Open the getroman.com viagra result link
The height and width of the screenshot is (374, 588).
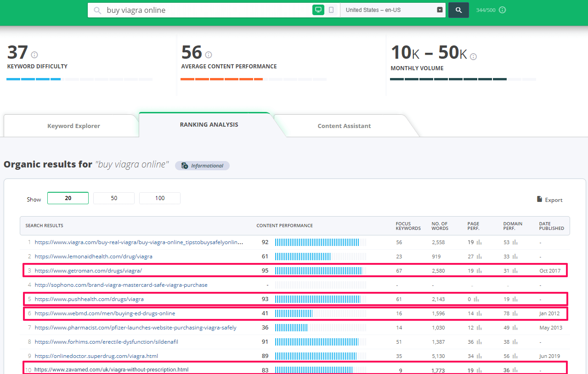click(x=88, y=271)
